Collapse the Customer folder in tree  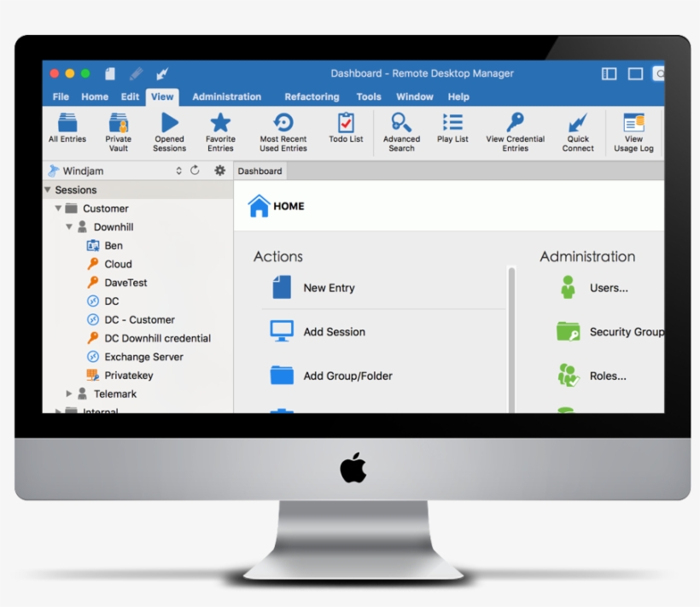pyautogui.click(x=59, y=208)
